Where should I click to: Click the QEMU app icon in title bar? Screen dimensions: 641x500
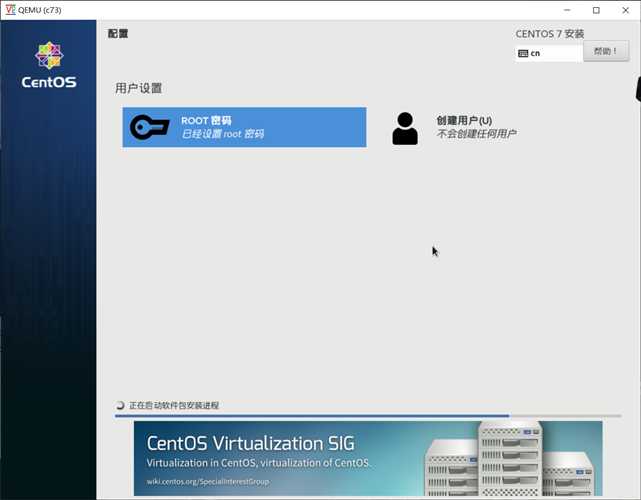pyautogui.click(x=10, y=10)
